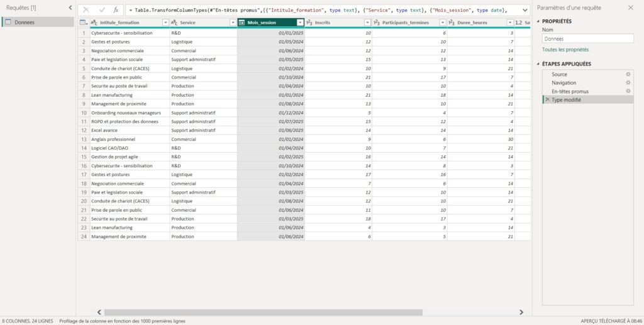
Task: Collapse the ÉTAPES APPLIQUÉES section
Action: point(539,64)
